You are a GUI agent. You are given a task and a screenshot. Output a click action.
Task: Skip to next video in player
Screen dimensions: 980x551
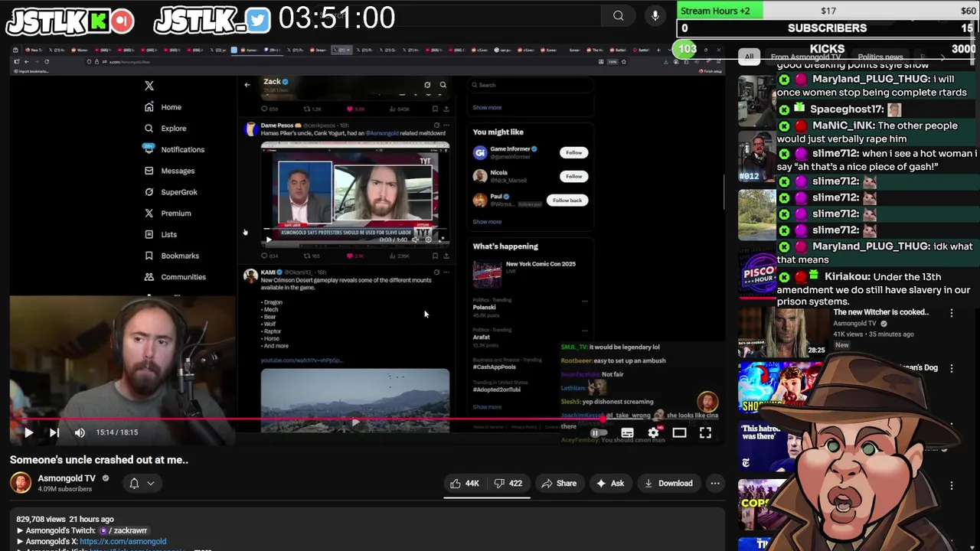(54, 432)
